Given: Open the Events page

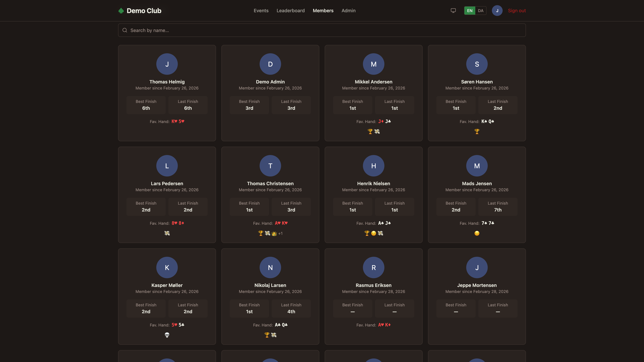Looking at the screenshot, I should (261, 11).
